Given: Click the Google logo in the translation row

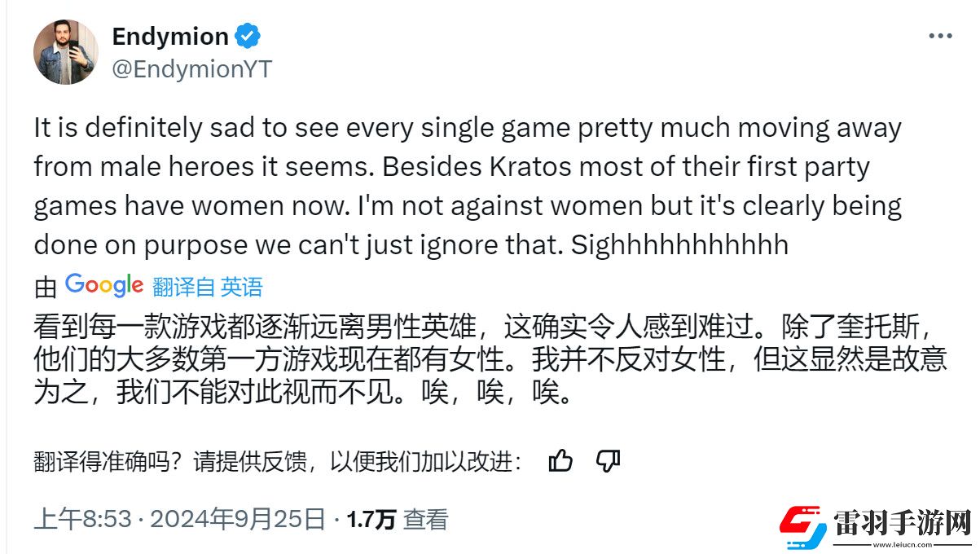Looking at the screenshot, I should (x=104, y=285).
